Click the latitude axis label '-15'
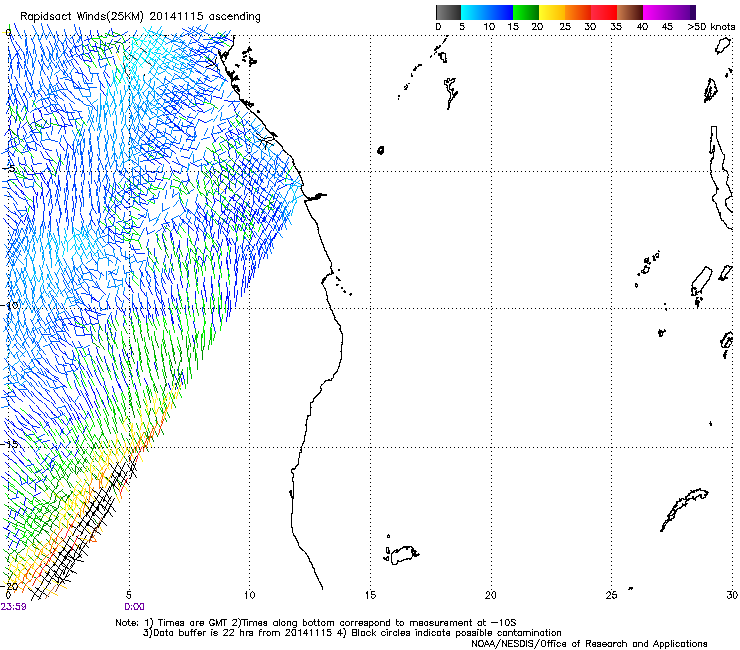This screenshot has width=740, height=650. click(11, 444)
